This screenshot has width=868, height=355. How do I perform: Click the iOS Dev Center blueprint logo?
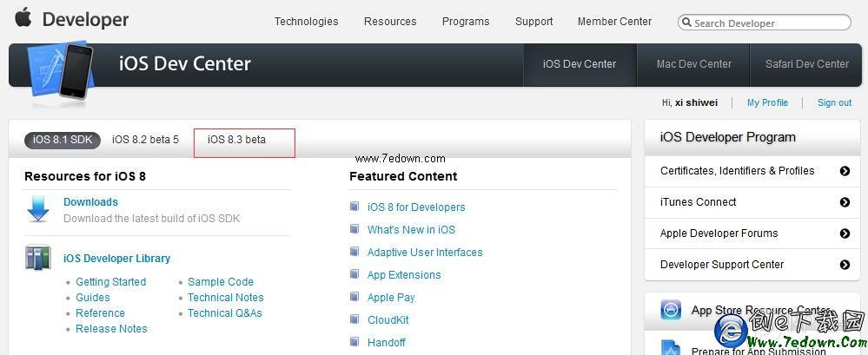(x=59, y=69)
